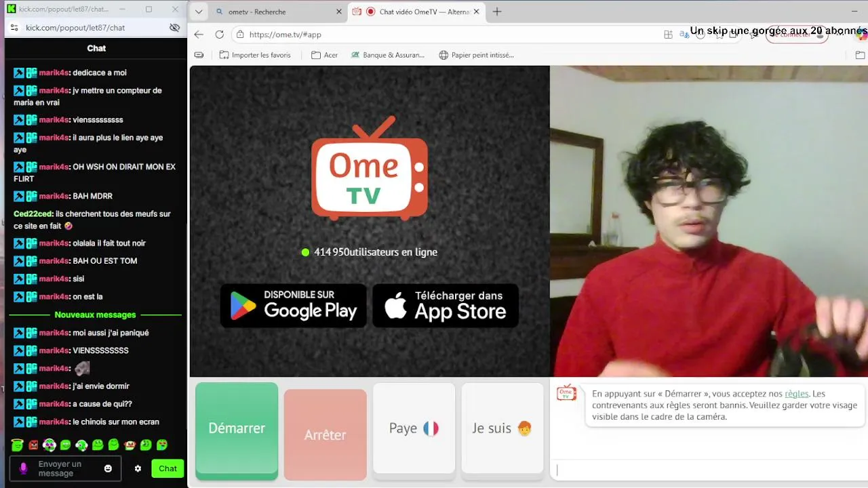This screenshot has width=868, height=488.
Task: Click the France flag on Paye button
Action: point(431,428)
